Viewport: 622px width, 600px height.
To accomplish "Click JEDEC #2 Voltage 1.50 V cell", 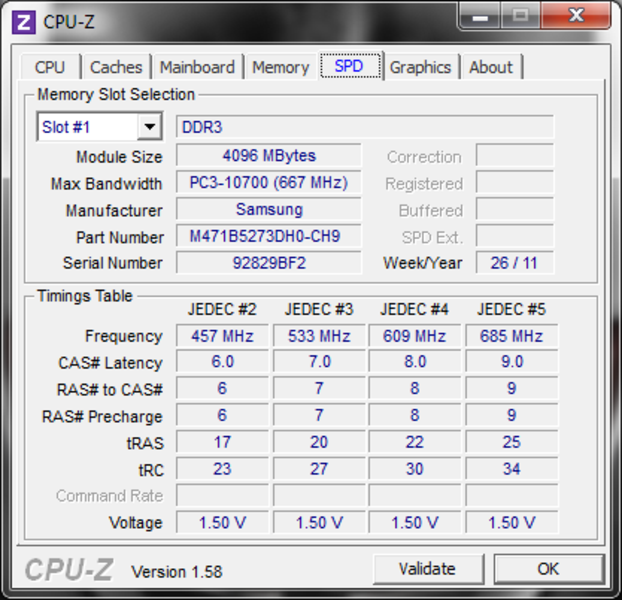I will click(222, 522).
